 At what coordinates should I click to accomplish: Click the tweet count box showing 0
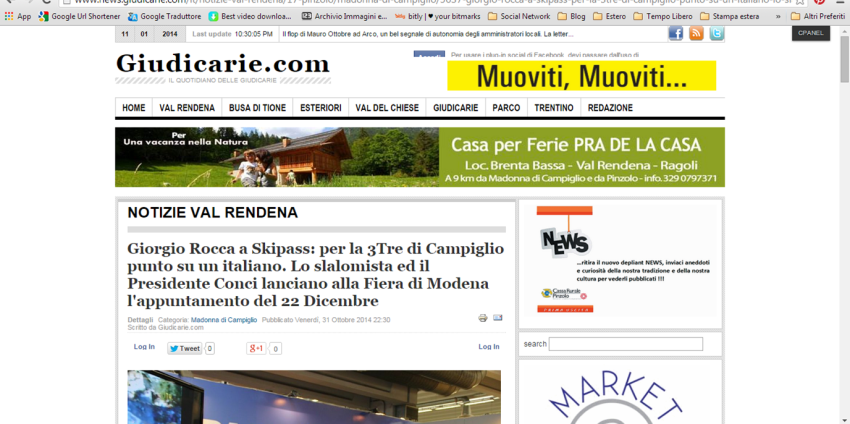(210, 349)
